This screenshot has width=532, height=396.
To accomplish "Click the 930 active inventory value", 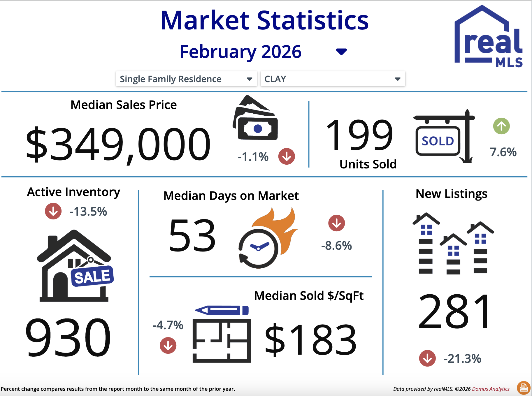I will (x=68, y=337).
